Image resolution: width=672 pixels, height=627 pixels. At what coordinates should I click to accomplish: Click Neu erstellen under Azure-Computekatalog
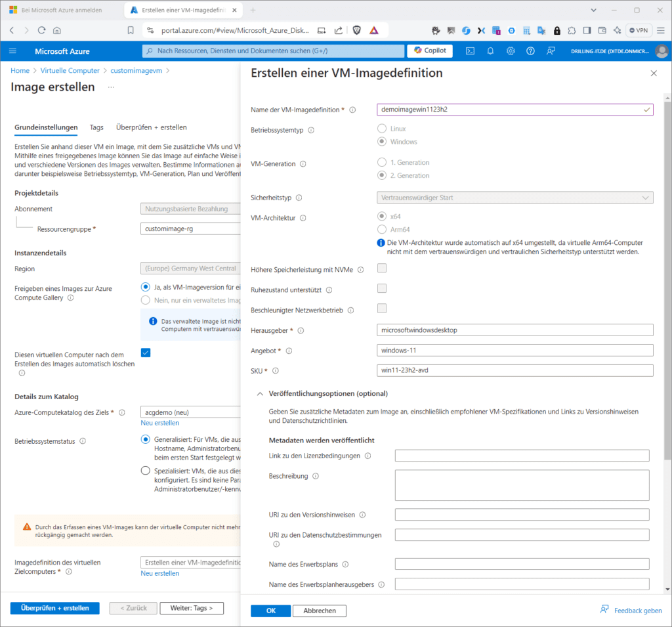pyautogui.click(x=160, y=423)
